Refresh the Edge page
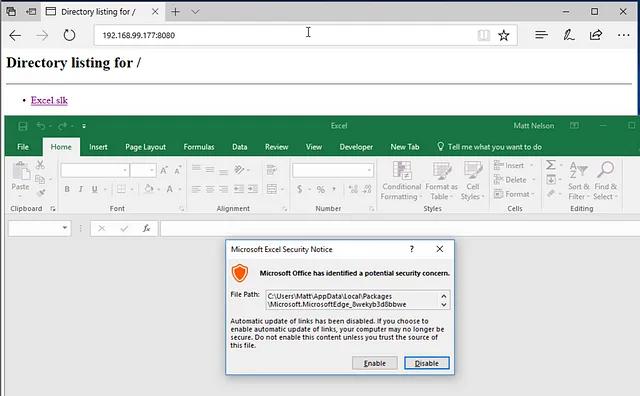 69,35
